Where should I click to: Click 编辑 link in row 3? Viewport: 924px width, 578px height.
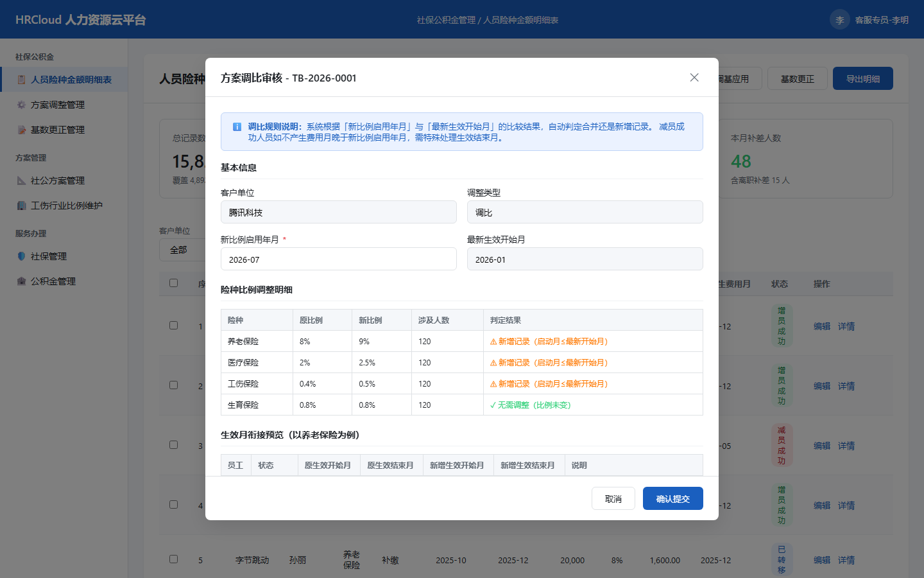click(822, 446)
